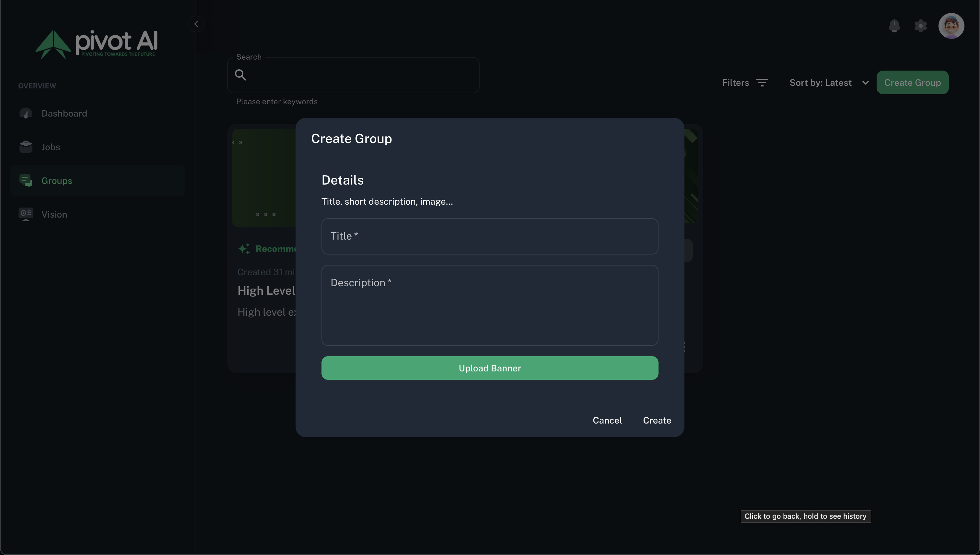Image resolution: width=980 pixels, height=555 pixels.
Task: Cancel the Create Group dialog
Action: 607,420
